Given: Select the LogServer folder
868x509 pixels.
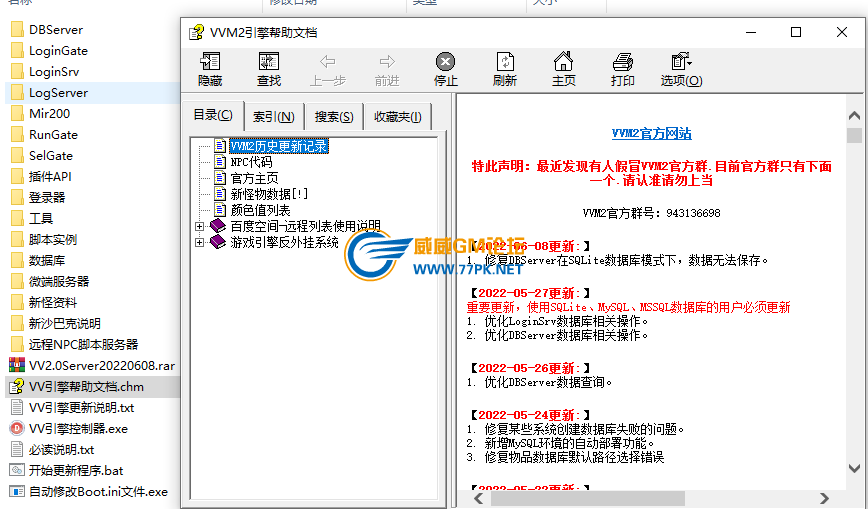Looking at the screenshot, I should pyautogui.click(x=58, y=92).
